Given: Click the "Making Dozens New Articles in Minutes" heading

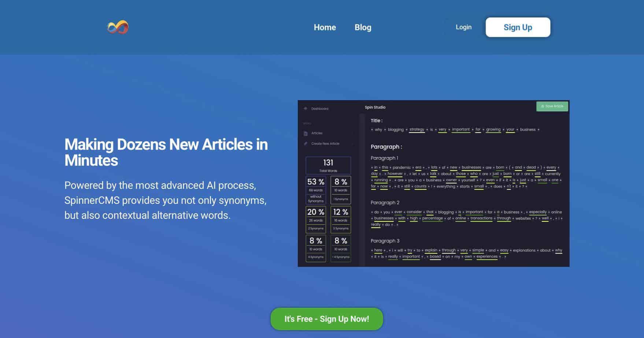Looking at the screenshot, I should 166,152.
